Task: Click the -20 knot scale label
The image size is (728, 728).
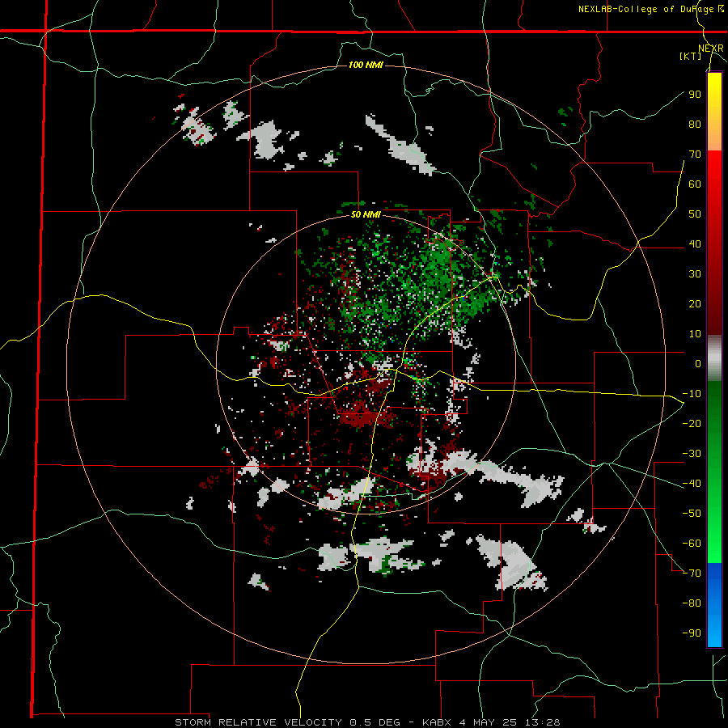Action: click(692, 423)
